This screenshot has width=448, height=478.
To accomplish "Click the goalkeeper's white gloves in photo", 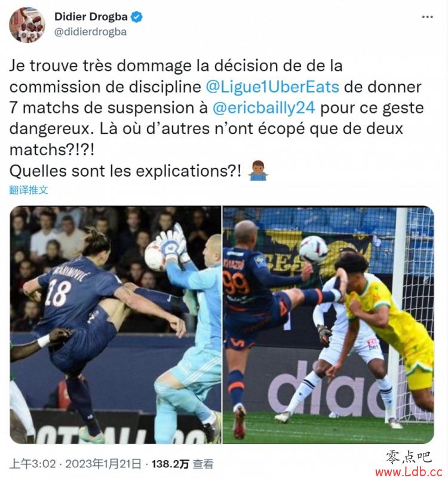I will click(x=173, y=243).
